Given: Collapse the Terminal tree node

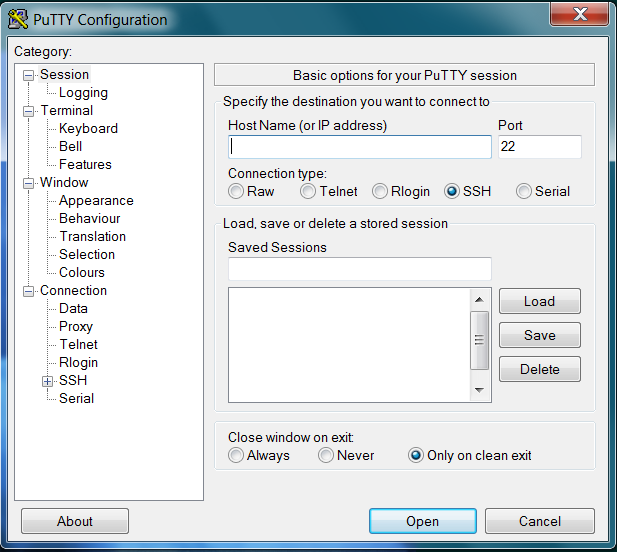Looking at the screenshot, I should pyautogui.click(x=28, y=111).
